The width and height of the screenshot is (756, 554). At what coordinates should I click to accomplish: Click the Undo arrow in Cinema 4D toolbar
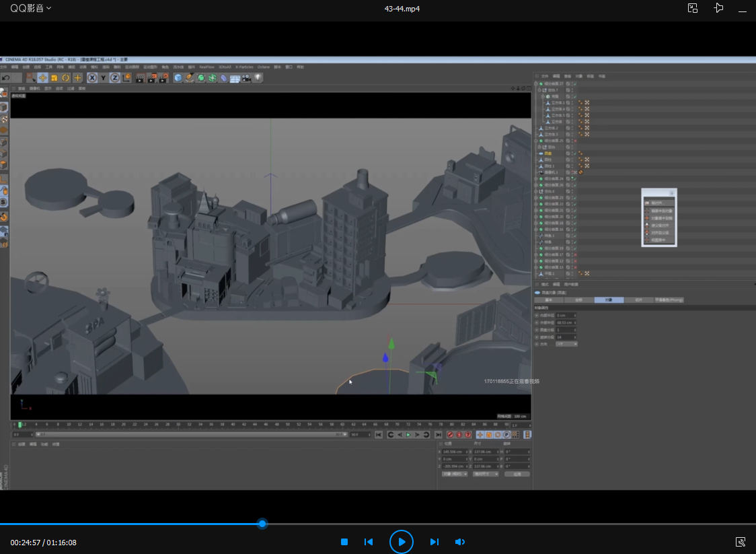(6, 78)
